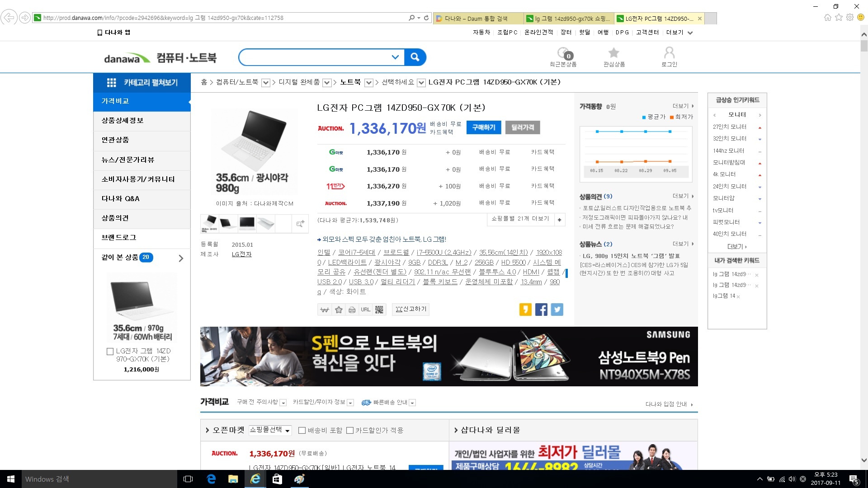Open the 카테고리 펼쳐보기 grid menu
868x488 pixels.
click(142, 83)
